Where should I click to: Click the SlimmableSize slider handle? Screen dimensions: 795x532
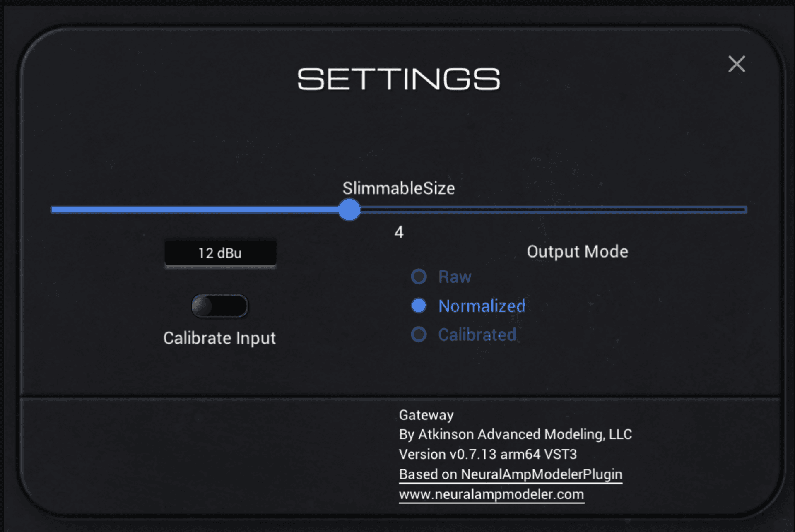tap(349, 210)
